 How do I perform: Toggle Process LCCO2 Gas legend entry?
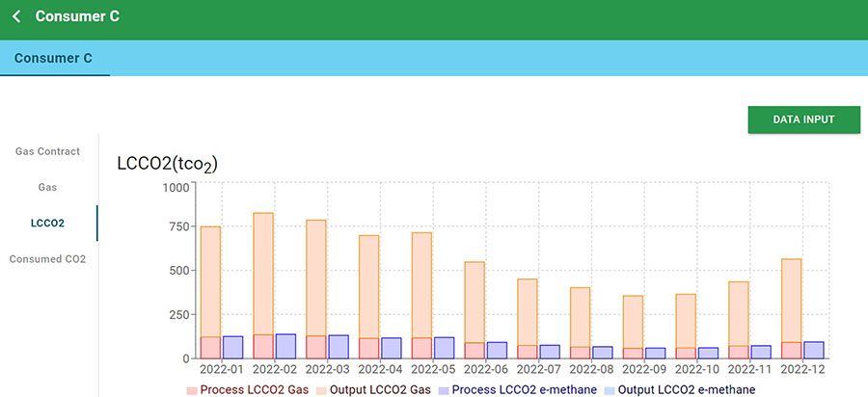point(248,390)
